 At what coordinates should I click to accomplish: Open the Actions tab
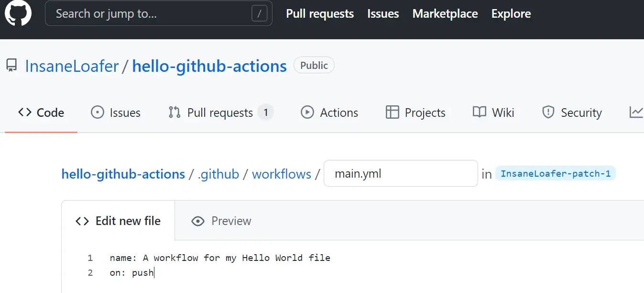pyautogui.click(x=329, y=113)
